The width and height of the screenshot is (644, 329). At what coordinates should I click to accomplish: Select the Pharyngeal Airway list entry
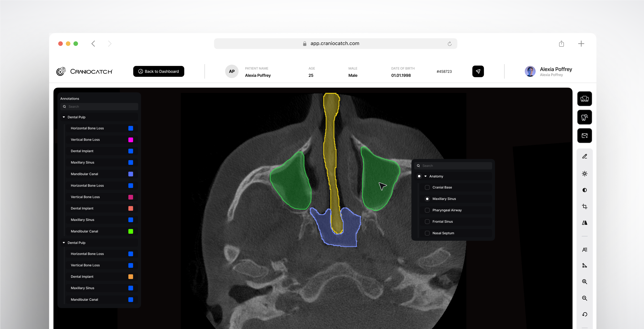447,210
